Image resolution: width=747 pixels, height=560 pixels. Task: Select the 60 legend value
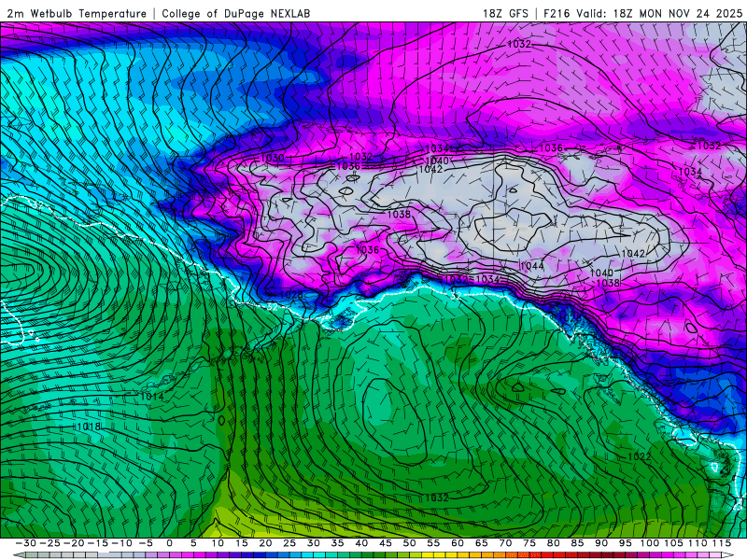click(458, 543)
